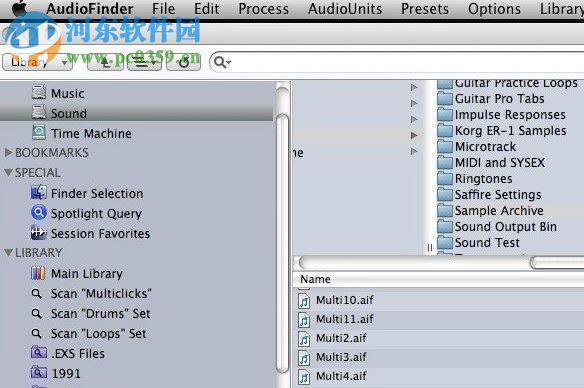Select the Music drive icon

[x=39, y=92]
